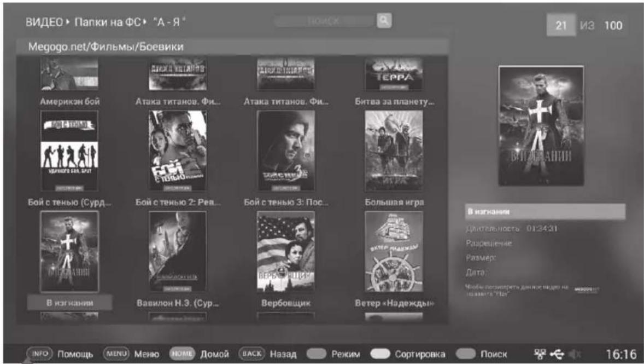Click the Разрешение info row
The width and height of the screenshot is (644, 364).
[x=489, y=243]
